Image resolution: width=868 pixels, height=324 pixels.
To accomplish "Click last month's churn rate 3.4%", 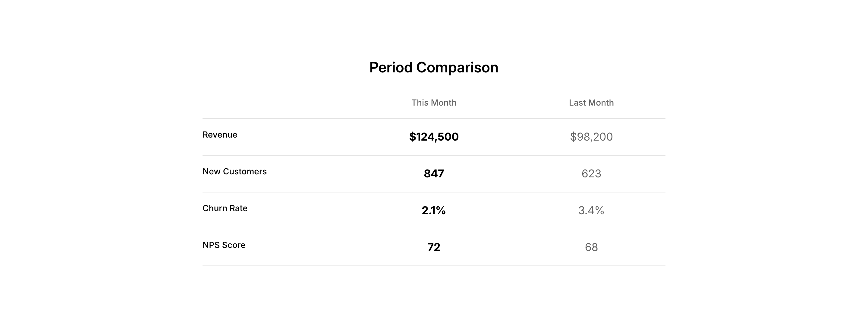I will click(x=591, y=210).
